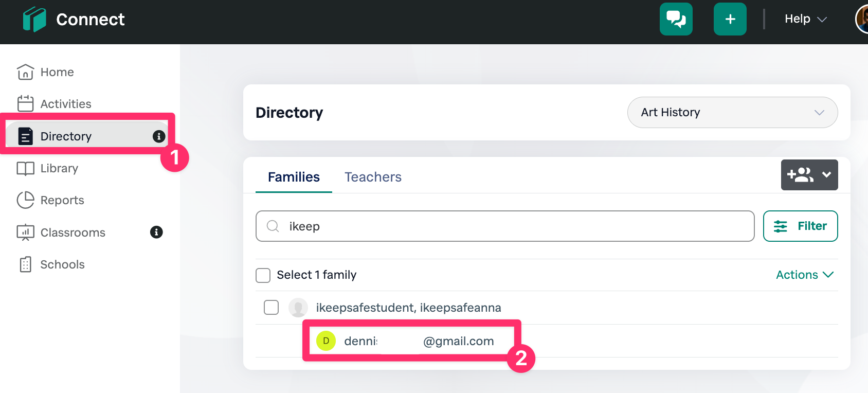This screenshot has width=868, height=393.
Task: Expand the Art History dropdown
Action: (732, 112)
